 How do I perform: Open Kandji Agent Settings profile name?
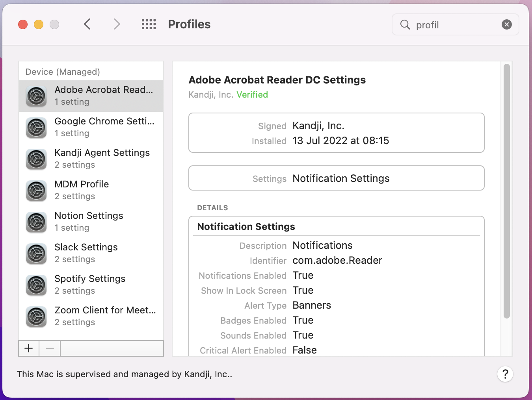pyautogui.click(x=102, y=153)
